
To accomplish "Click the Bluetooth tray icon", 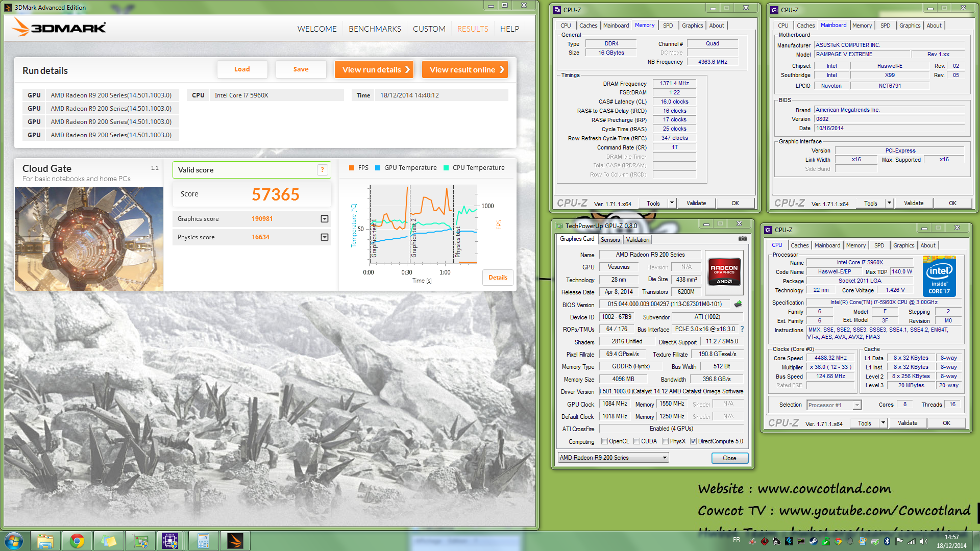I will pos(887,541).
